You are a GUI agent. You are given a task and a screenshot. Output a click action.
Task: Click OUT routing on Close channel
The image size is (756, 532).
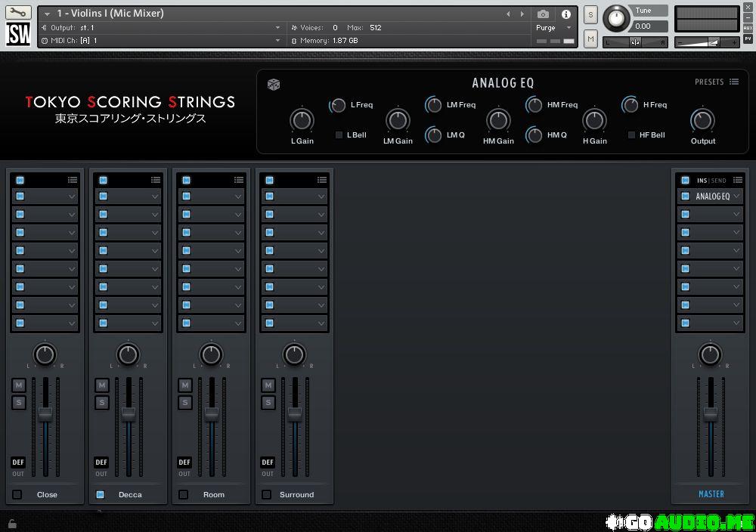(18, 474)
